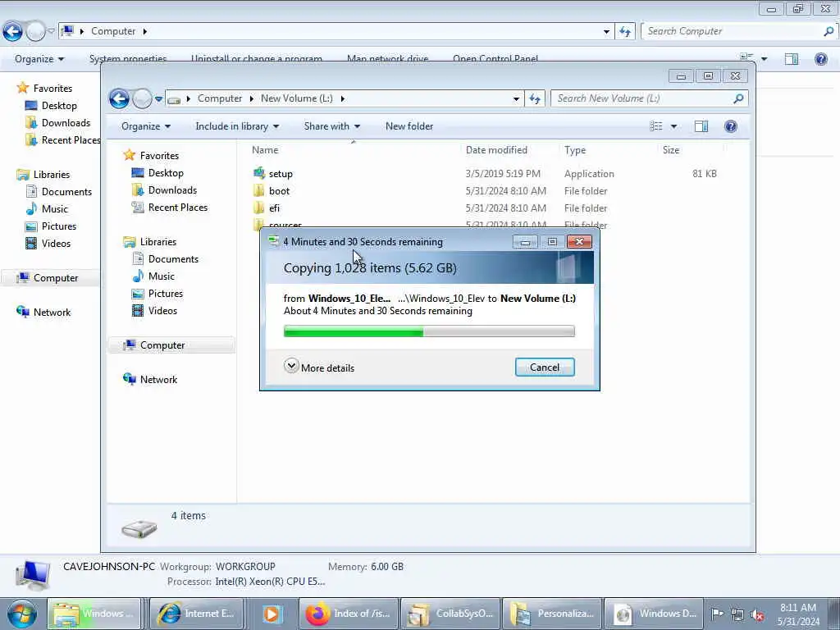Open Music in background window sidebar
Viewport: 840px width, 630px height.
click(x=55, y=209)
